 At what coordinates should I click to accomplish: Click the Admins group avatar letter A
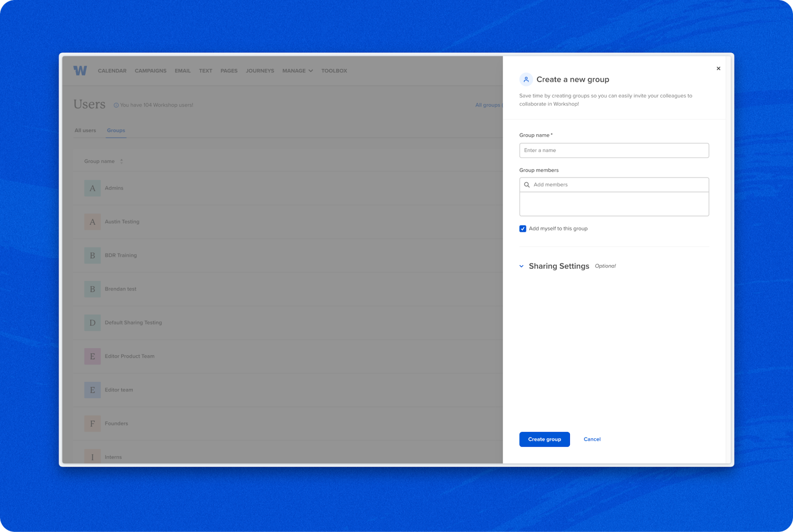92,188
